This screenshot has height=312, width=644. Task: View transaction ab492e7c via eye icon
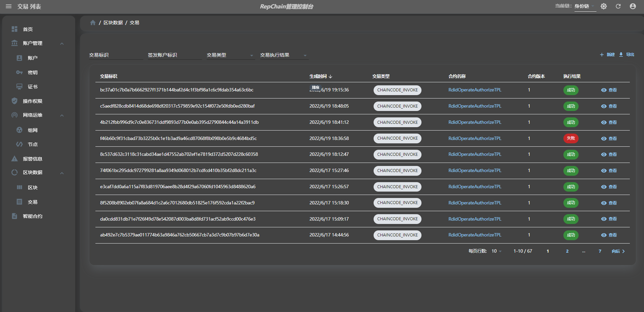[x=604, y=235]
